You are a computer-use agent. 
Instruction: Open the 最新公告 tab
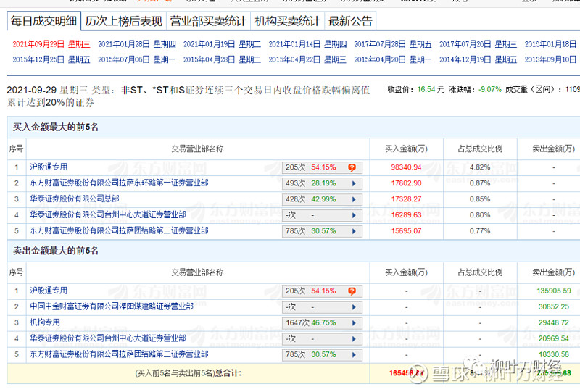[350, 21]
